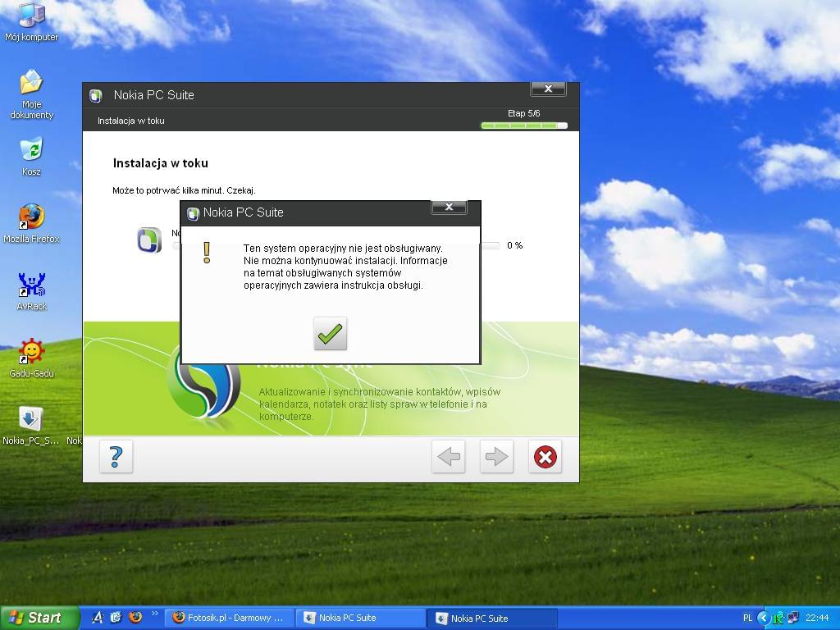Image resolution: width=840 pixels, height=630 pixels.
Task: Open the Kosz recycle bin icon
Action: [31, 157]
